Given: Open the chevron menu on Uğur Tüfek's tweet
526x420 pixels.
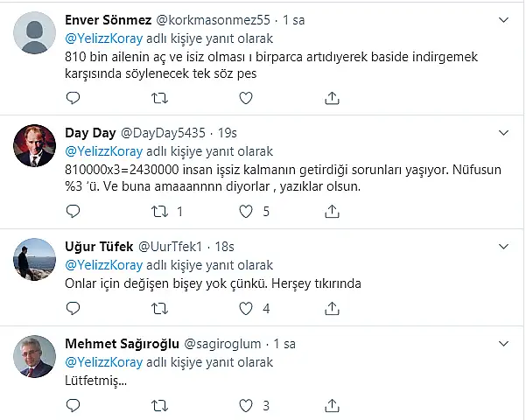Looking at the screenshot, I should (x=503, y=246).
